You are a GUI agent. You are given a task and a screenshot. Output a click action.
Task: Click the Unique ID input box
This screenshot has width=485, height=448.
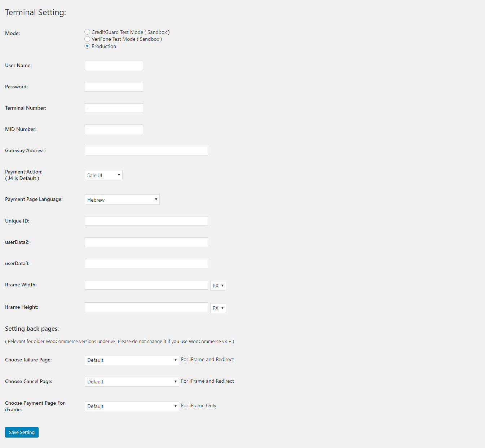coord(146,221)
